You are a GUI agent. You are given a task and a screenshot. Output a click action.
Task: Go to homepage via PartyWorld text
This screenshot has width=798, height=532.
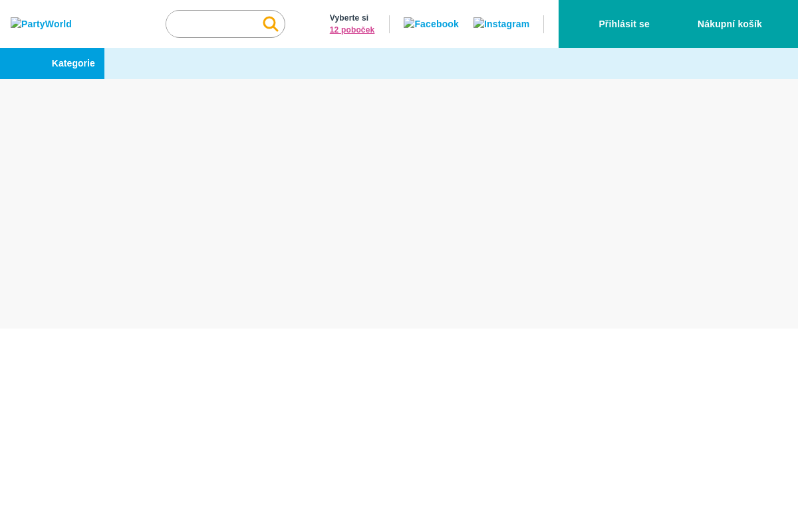pyautogui.click(x=47, y=25)
